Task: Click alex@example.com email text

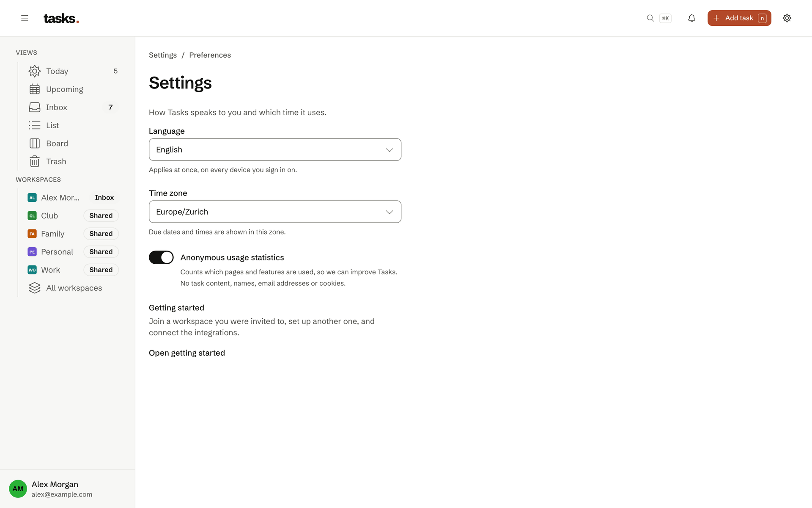Action: [x=62, y=494]
